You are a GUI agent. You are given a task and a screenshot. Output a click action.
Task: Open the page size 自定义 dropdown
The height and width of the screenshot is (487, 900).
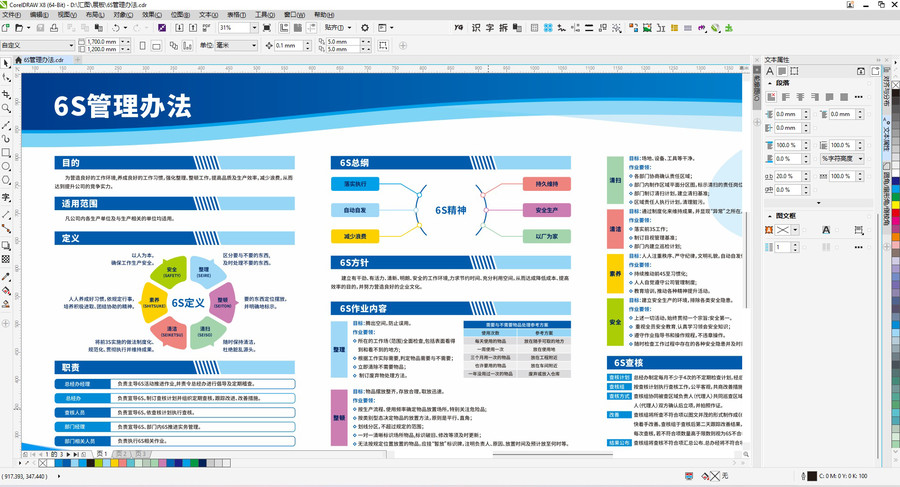[71, 45]
